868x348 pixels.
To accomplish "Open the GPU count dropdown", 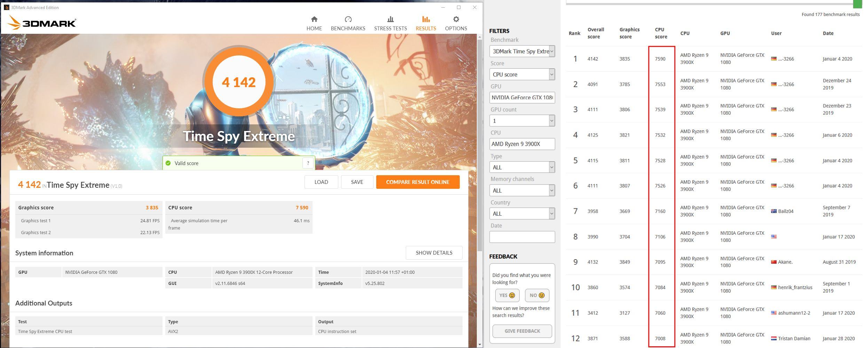I will [522, 121].
